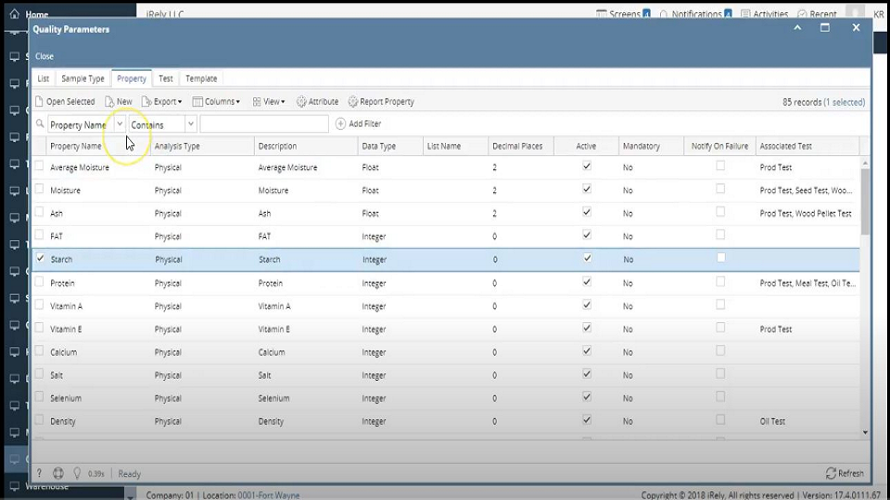The height and width of the screenshot is (500, 890).
Task: Open the Property Name filter dropdown
Action: pyautogui.click(x=120, y=124)
